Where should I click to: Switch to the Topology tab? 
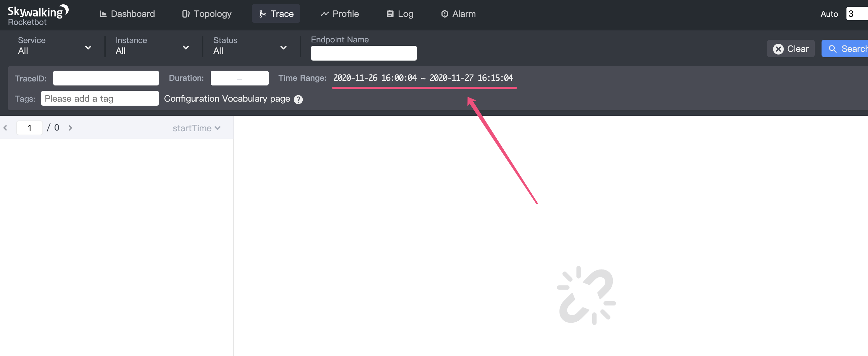207,14
